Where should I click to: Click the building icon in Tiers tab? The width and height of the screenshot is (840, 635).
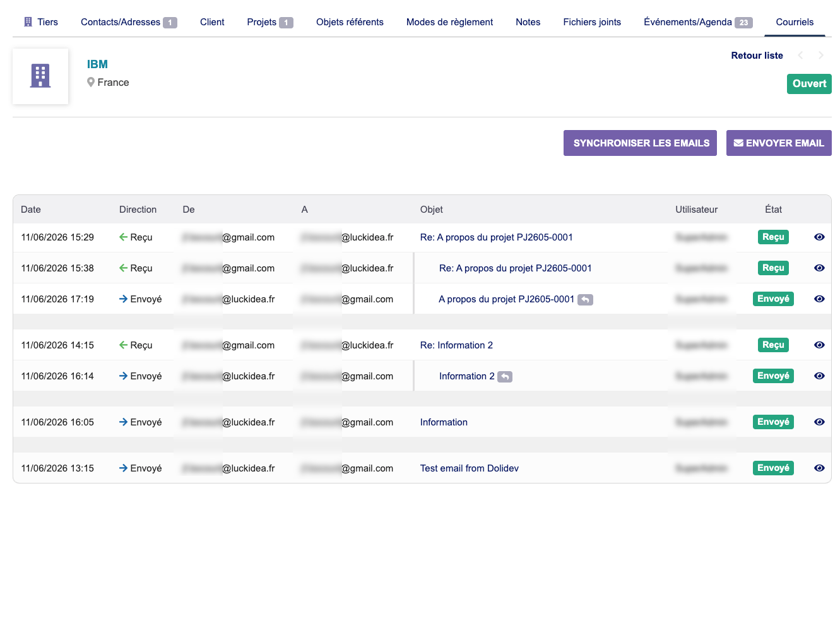[x=28, y=22]
